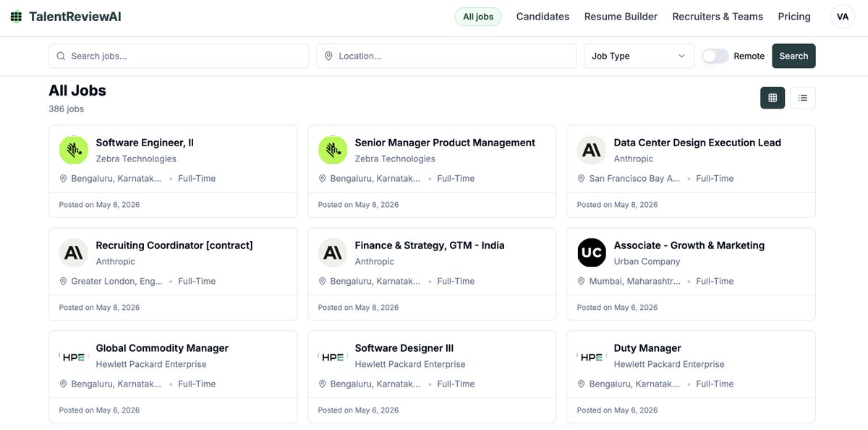The width and height of the screenshot is (868, 430).
Task: Focus the Search jobs input field
Action: coord(179,56)
